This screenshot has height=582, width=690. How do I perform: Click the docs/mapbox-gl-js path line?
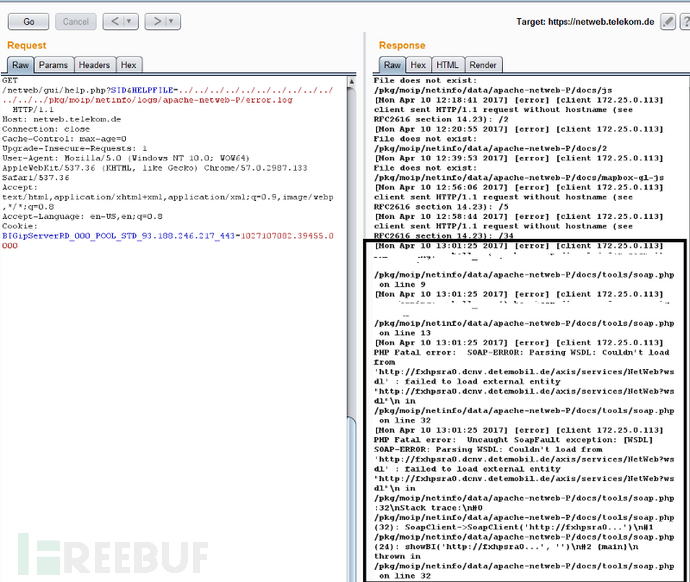pyautogui.click(x=519, y=177)
